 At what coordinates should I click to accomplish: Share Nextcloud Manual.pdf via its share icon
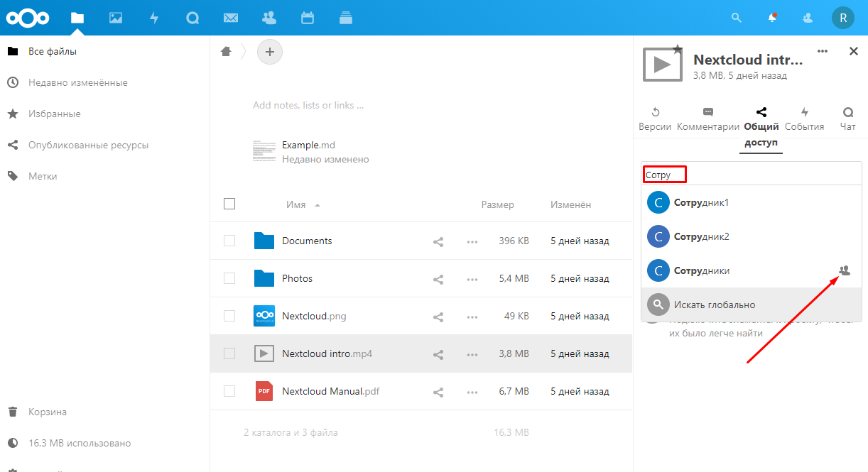point(438,392)
